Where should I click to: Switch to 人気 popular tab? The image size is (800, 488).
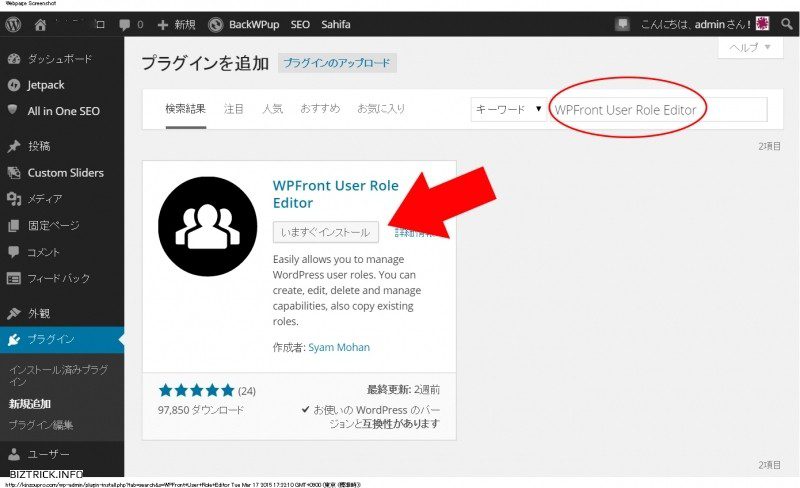(x=272, y=109)
